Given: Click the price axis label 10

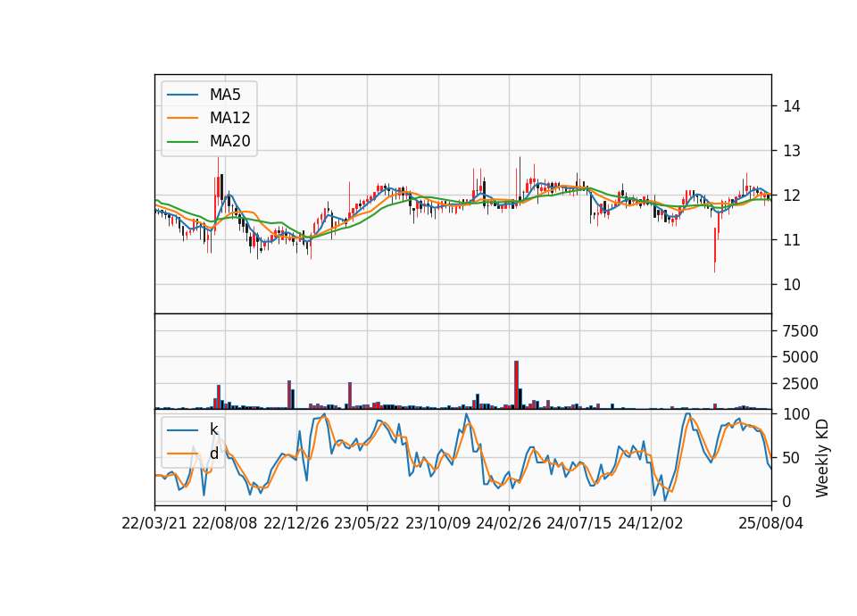Looking at the screenshot, I should (792, 285).
